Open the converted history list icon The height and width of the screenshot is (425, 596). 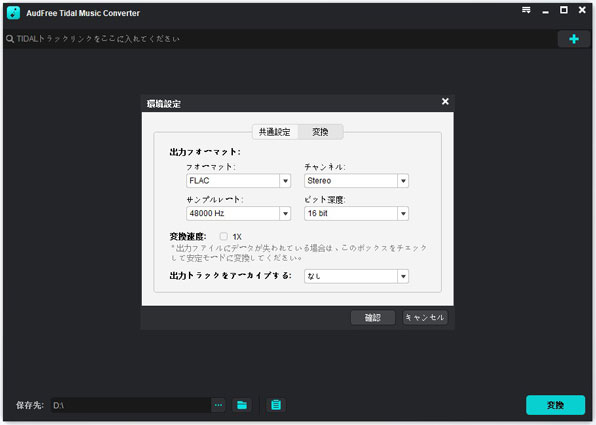[x=276, y=405]
